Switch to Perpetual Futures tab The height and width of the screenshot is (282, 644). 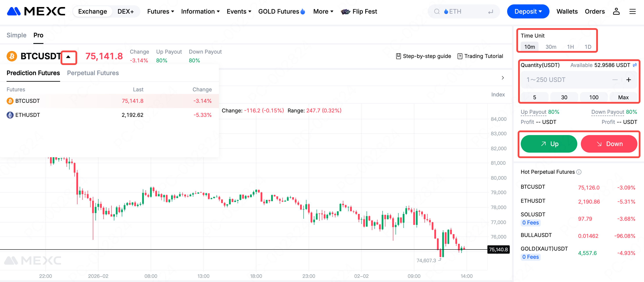pyautogui.click(x=93, y=73)
